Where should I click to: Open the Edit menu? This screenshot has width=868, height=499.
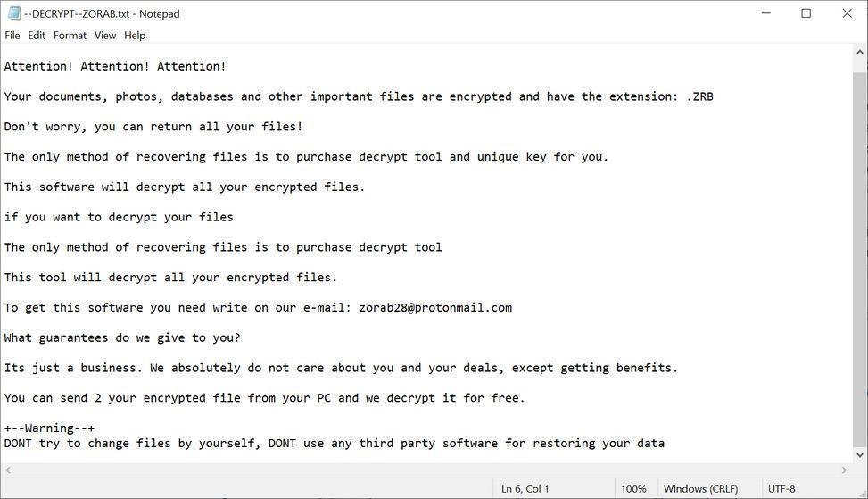[37, 36]
